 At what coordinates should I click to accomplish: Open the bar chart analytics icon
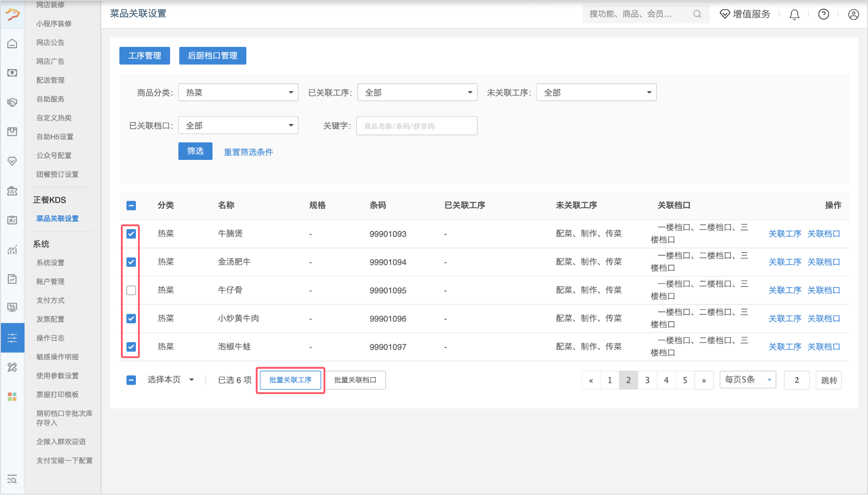click(12, 250)
